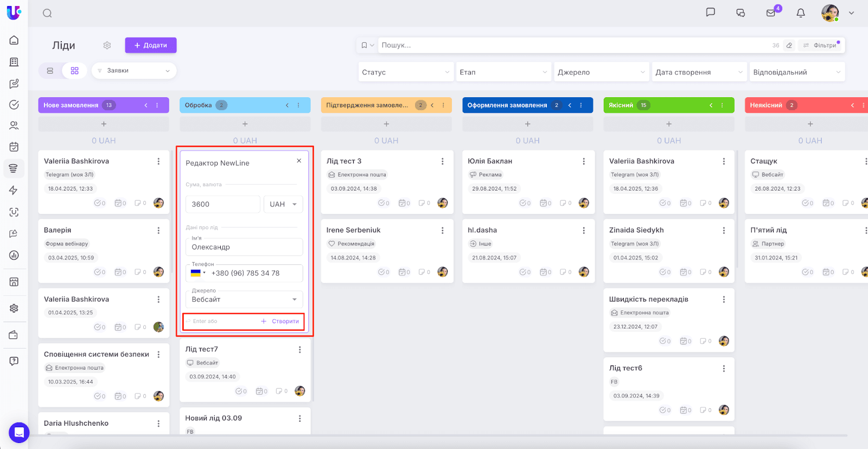Click Створити to create the lead
Screen dimensions: 868x449
(x=280, y=321)
